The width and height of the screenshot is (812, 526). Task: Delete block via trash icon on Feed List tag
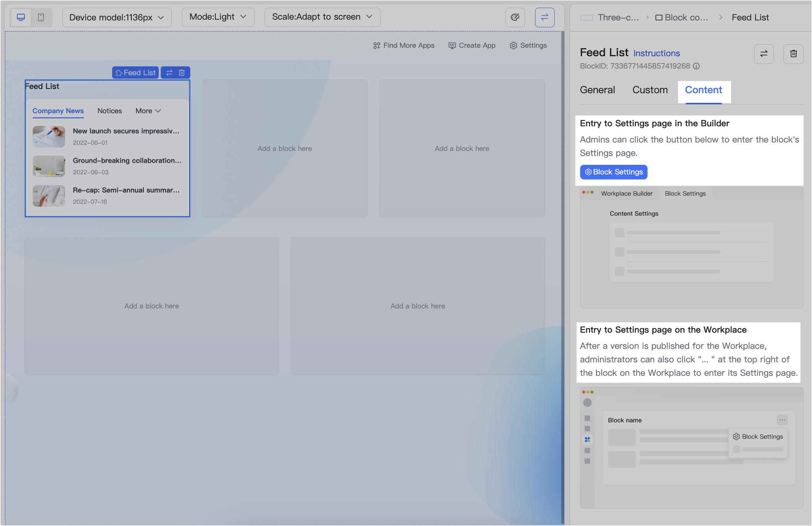pyautogui.click(x=182, y=72)
